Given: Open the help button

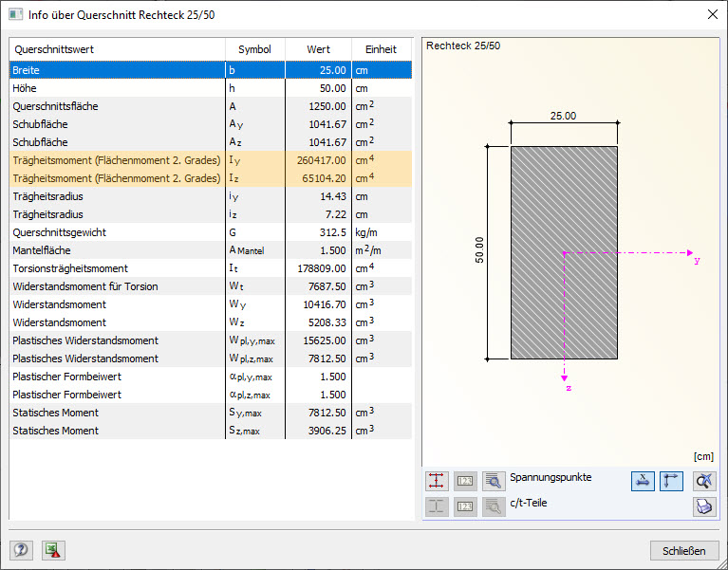Looking at the screenshot, I should [21, 550].
